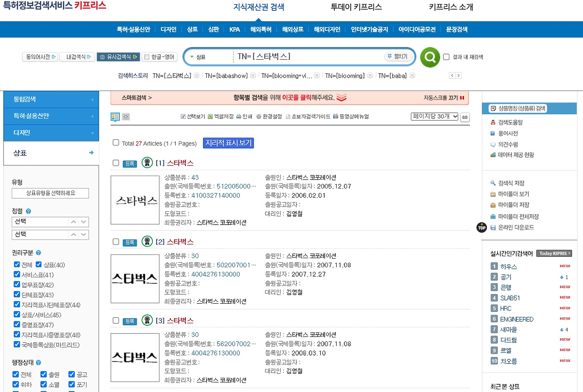Expand search form with 펼치기
The height and width of the screenshot is (392, 583).
[399, 56]
